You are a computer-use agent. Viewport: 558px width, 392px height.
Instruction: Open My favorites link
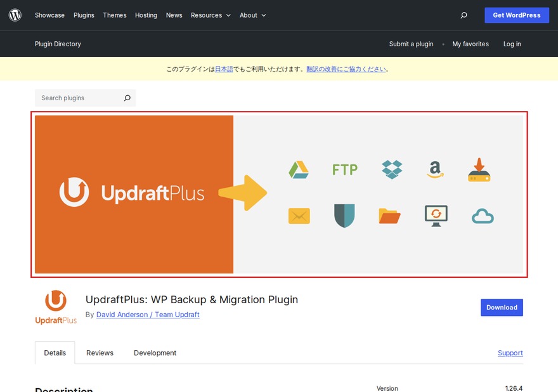(x=470, y=44)
